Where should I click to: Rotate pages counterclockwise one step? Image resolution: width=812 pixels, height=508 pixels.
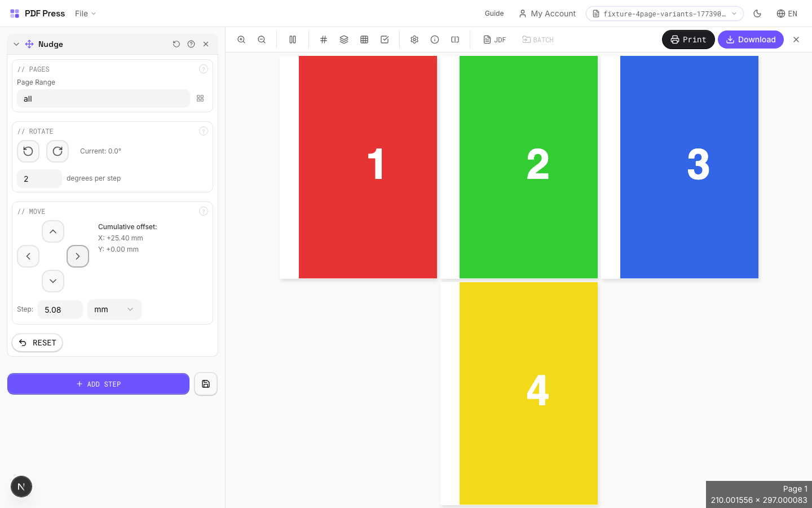[28, 151]
